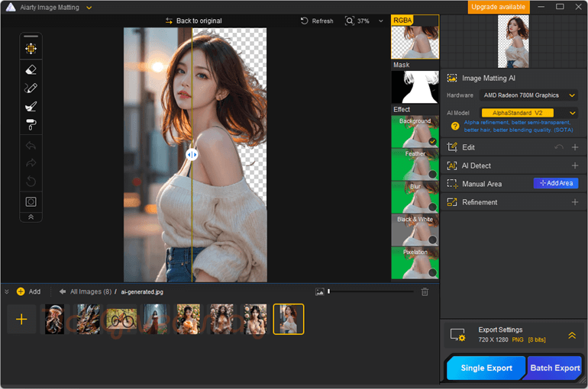This screenshot has height=389, width=588.
Task: Click the mask preview square tool icon
Action: 31,201
